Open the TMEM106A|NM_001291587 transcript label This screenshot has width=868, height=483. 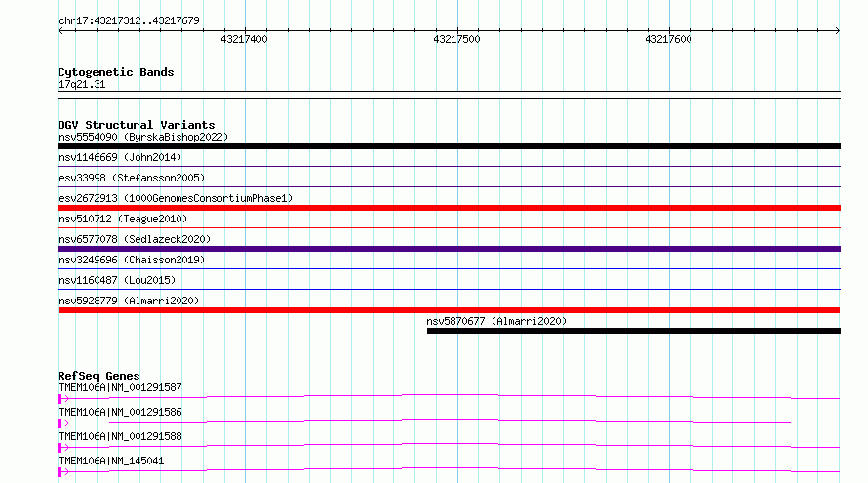pyautogui.click(x=120, y=387)
